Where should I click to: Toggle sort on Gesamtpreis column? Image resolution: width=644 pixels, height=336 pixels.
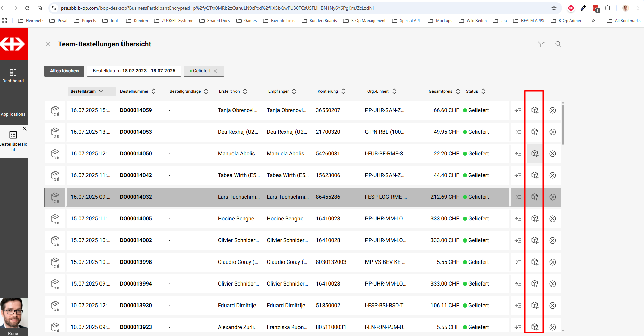click(458, 91)
